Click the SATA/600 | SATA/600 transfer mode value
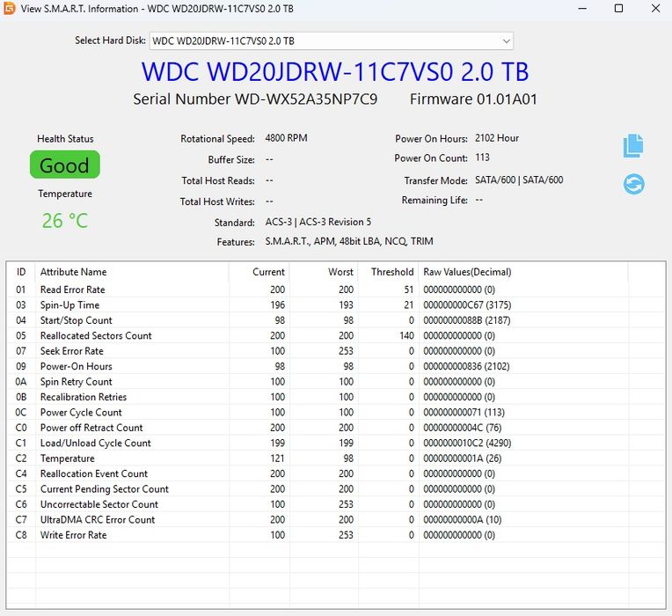This screenshot has height=616, width=672. click(x=519, y=180)
